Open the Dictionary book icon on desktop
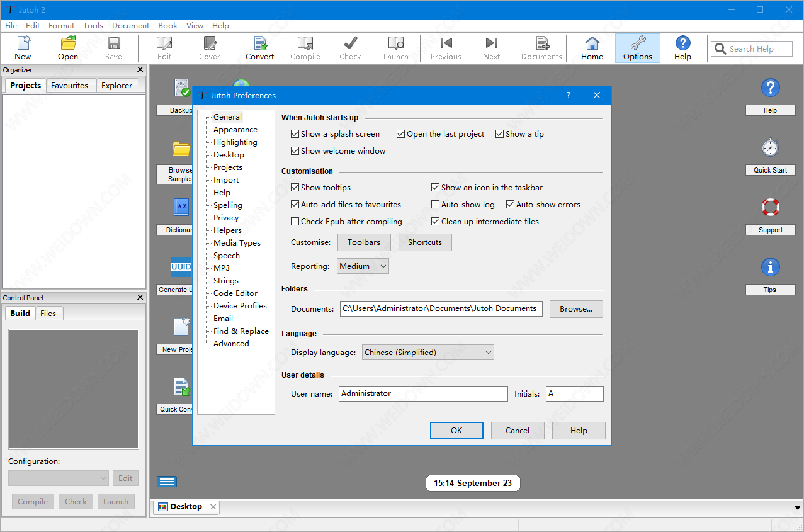 (x=181, y=207)
